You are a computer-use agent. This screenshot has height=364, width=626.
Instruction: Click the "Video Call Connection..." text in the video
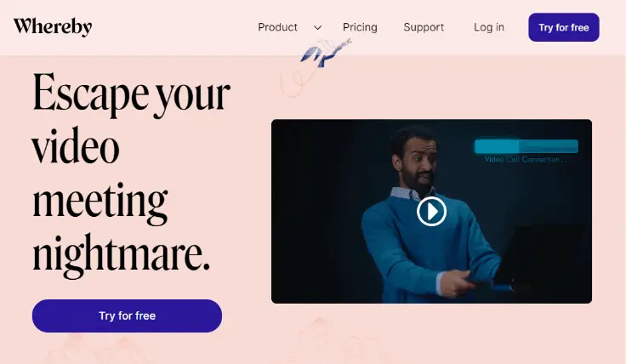pyautogui.click(x=526, y=159)
